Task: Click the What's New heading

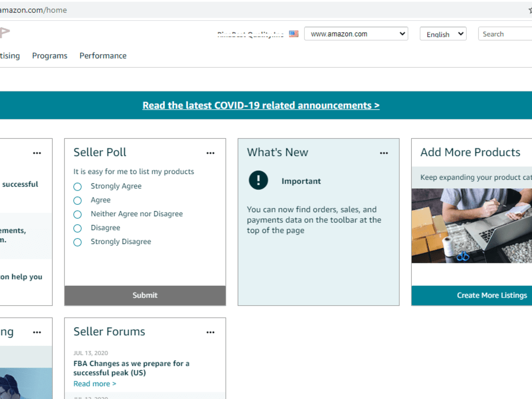Action: tap(277, 152)
